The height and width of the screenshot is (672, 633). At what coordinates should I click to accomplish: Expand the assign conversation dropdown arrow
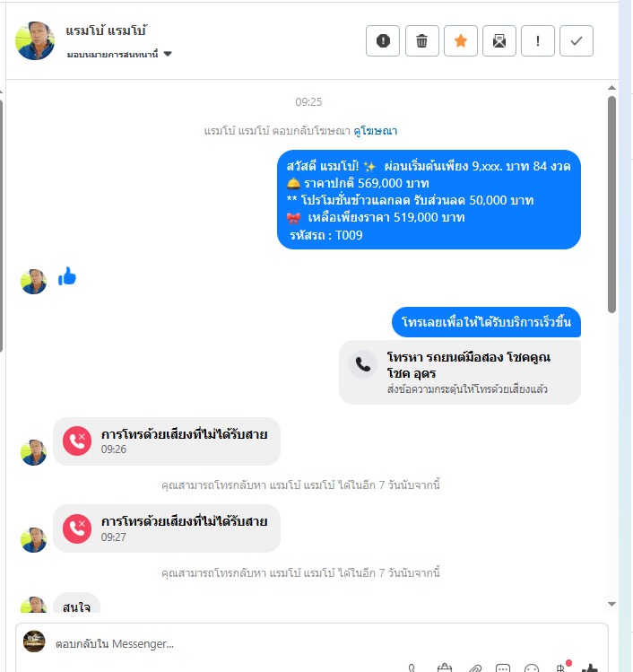(168, 54)
